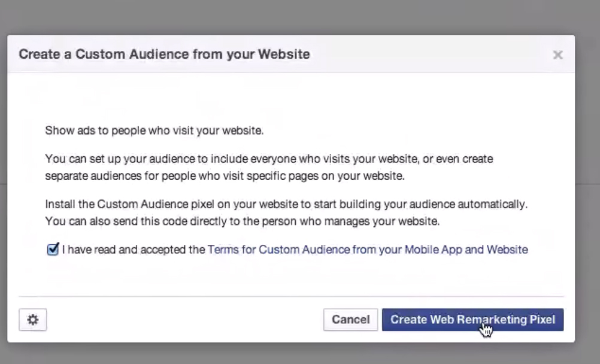Click the line starting 'You can set up your audience'
This screenshot has height=364, width=600.
[x=269, y=159]
